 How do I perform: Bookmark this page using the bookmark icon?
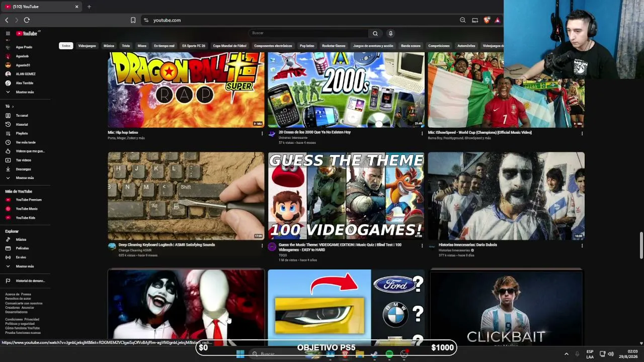click(x=133, y=20)
